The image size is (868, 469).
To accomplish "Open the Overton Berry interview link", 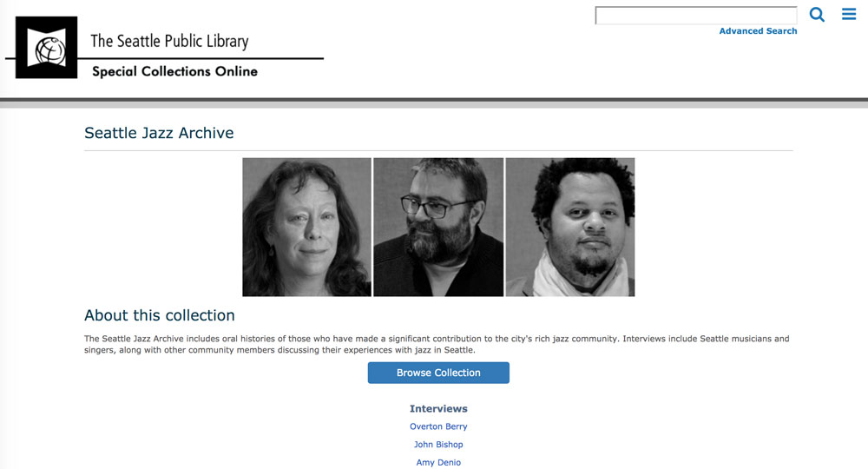I will (x=438, y=426).
